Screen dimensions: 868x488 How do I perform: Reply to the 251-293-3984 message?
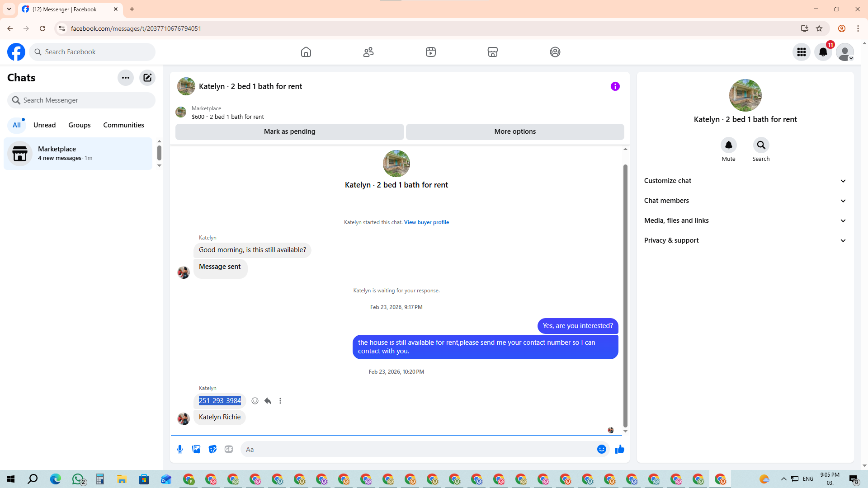[268, 401]
